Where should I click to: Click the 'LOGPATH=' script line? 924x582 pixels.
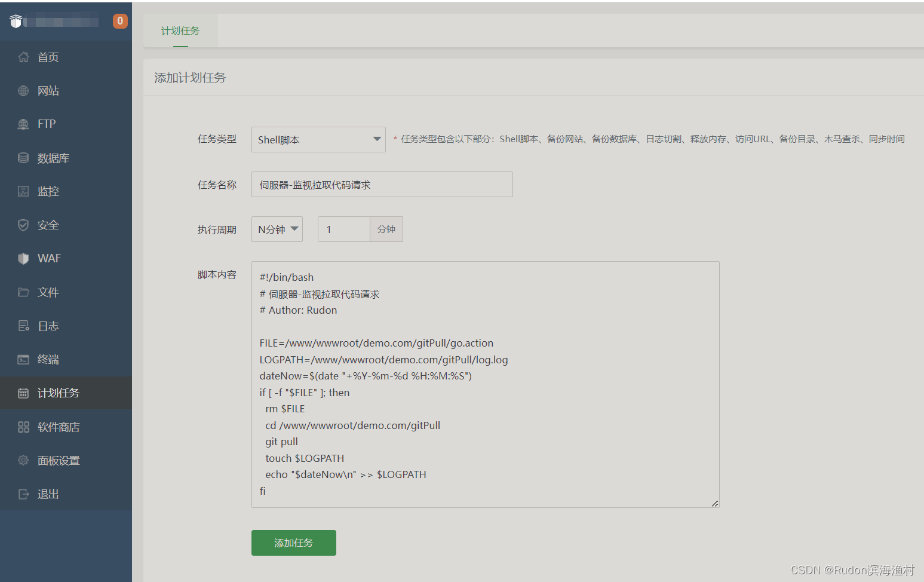coord(383,360)
